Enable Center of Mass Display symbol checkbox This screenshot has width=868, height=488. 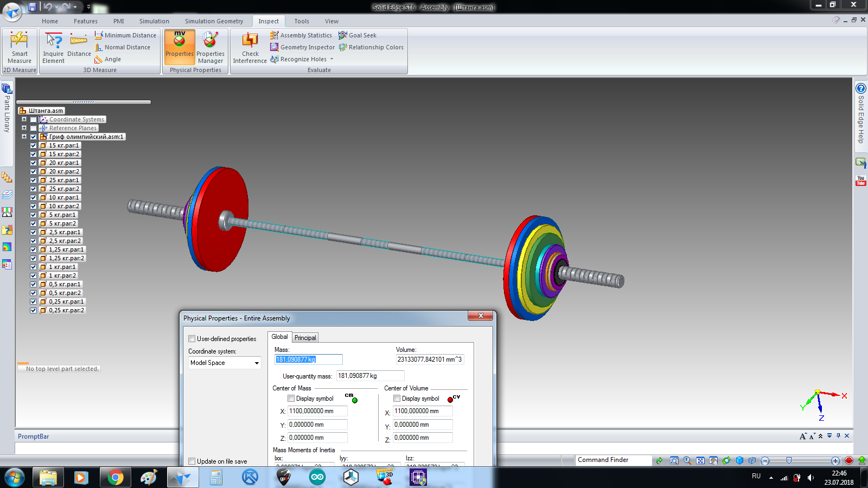click(291, 399)
